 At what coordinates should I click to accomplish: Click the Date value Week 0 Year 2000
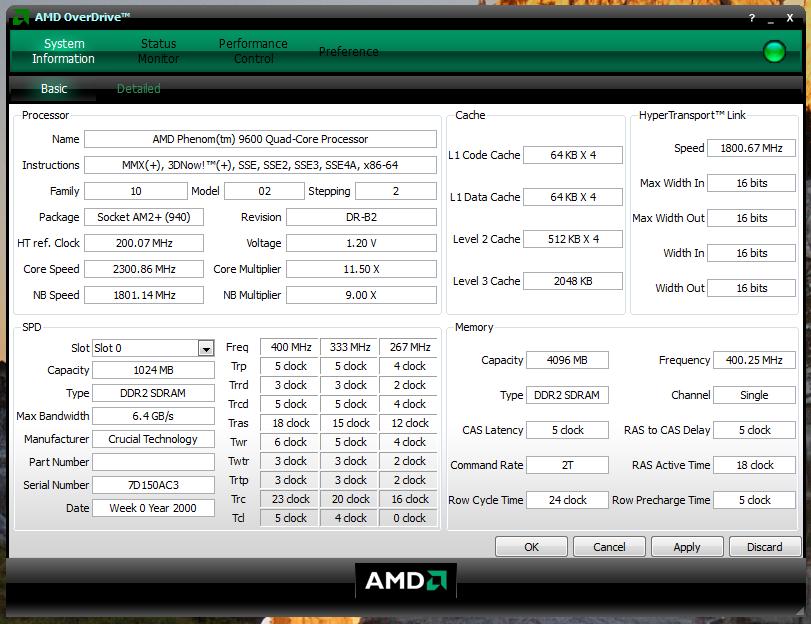[x=153, y=508]
